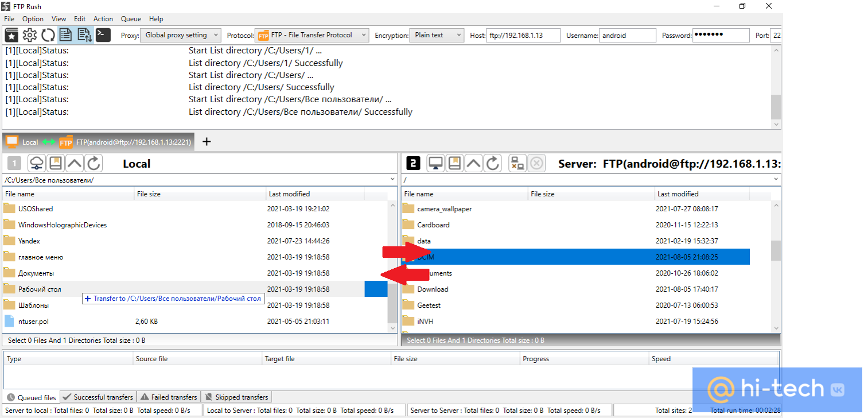Refresh the Local panel file list

point(94,164)
